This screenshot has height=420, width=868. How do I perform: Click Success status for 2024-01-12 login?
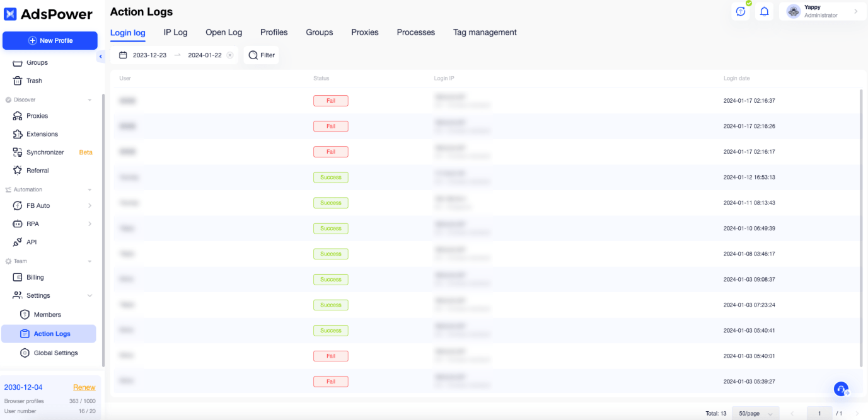331,177
